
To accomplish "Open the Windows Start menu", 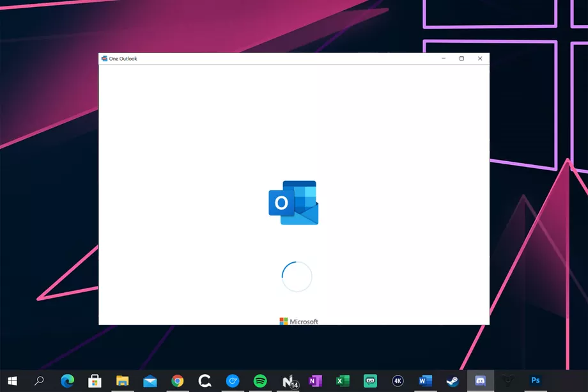I will click(12, 381).
